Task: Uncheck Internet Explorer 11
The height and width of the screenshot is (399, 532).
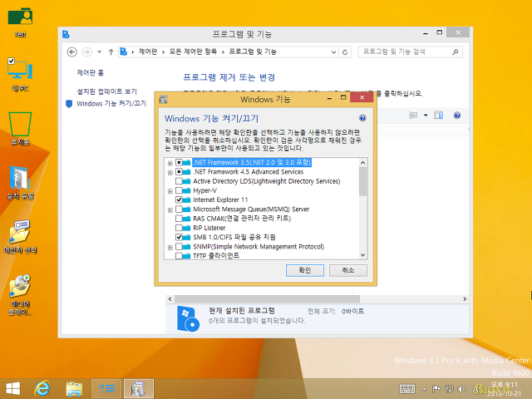Action: click(179, 199)
